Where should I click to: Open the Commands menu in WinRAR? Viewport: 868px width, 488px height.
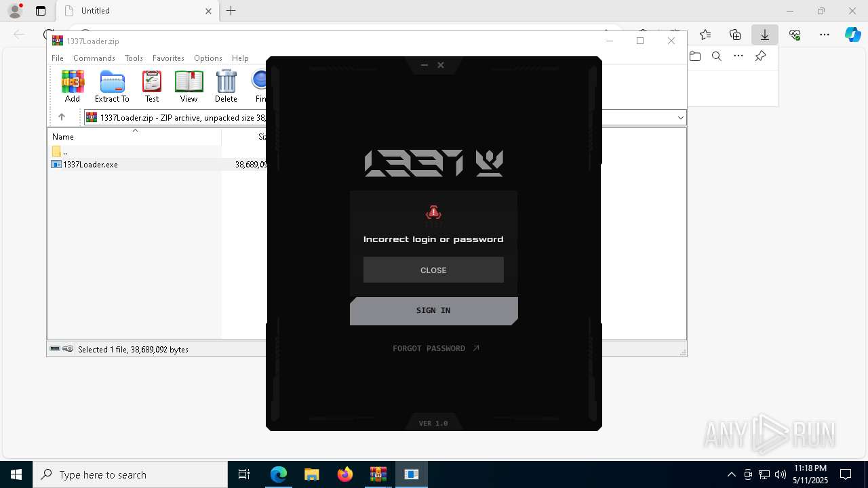pos(94,58)
